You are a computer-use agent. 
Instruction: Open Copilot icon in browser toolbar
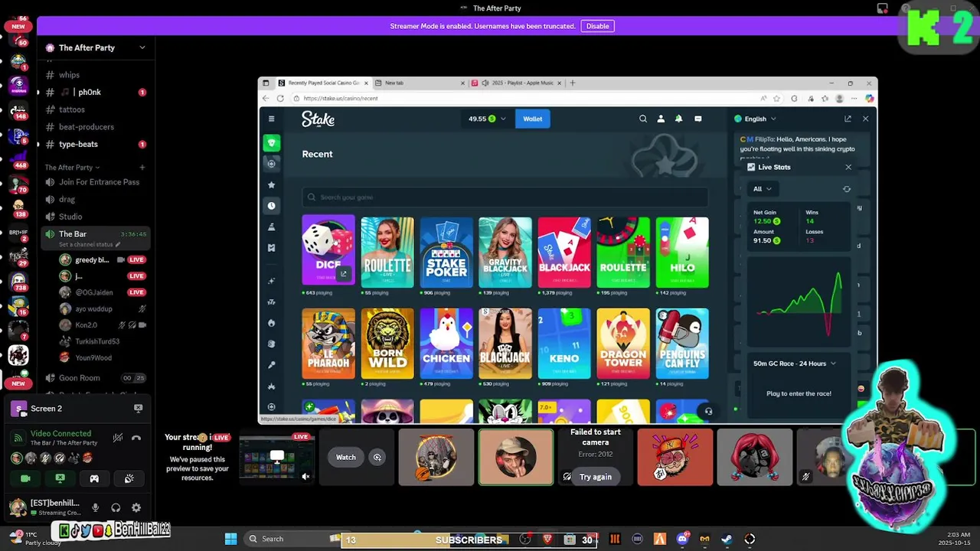(869, 98)
